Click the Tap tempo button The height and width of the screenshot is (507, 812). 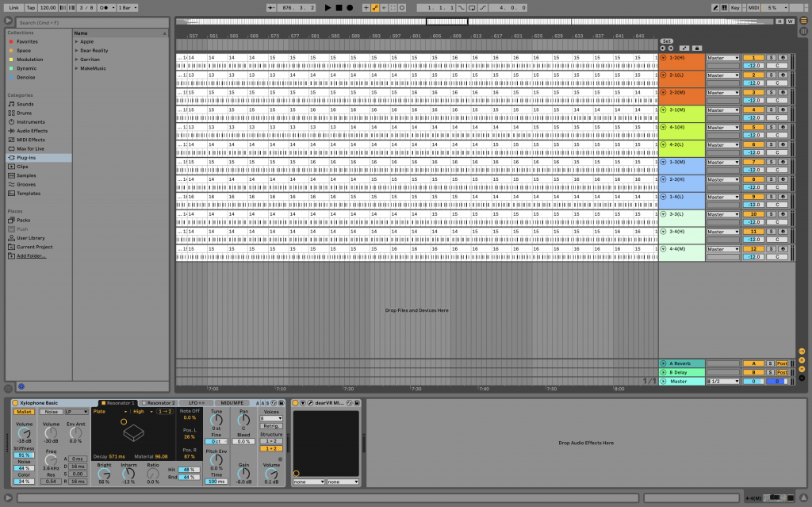pyautogui.click(x=30, y=7)
